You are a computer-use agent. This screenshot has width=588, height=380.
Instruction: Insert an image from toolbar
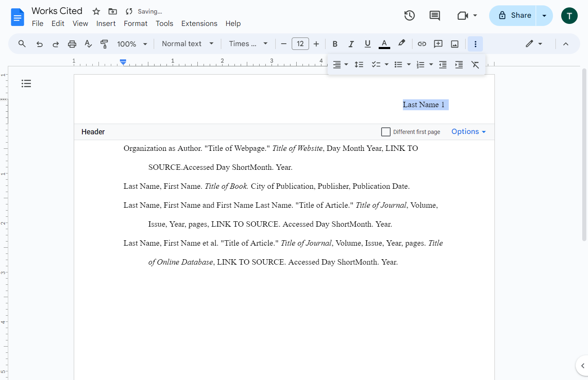click(455, 44)
